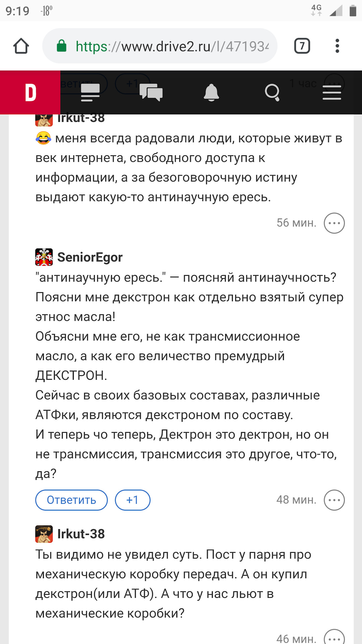Open notifications bell icon
Viewport: 362px width, 644px height.
click(211, 93)
